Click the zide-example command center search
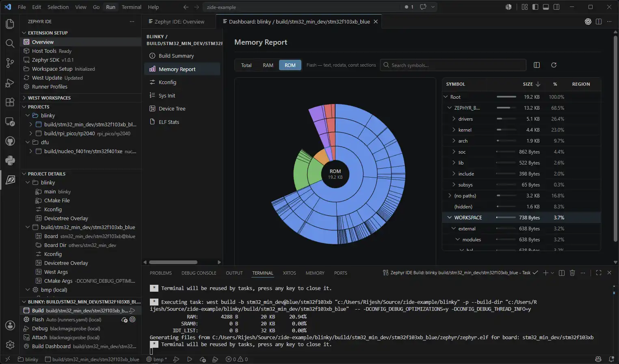Image resolution: width=619 pixels, height=364 pixels. pos(302,7)
